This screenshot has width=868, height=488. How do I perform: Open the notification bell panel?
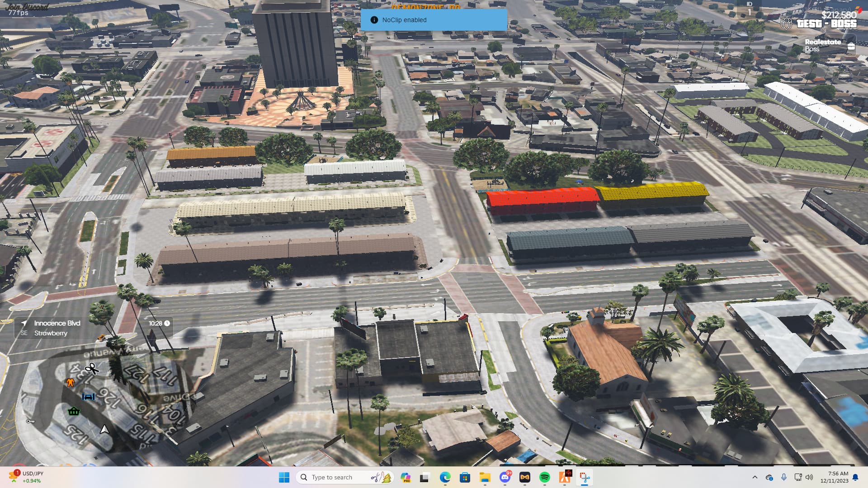coord(856,477)
